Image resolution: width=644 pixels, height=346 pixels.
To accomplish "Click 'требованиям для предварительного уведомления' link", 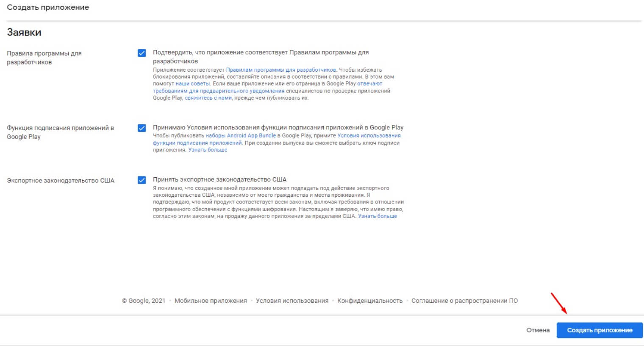I will [x=219, y=91].
